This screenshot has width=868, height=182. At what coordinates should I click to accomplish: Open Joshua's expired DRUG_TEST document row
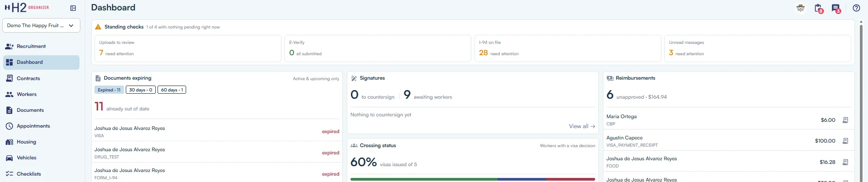[217, 153]
